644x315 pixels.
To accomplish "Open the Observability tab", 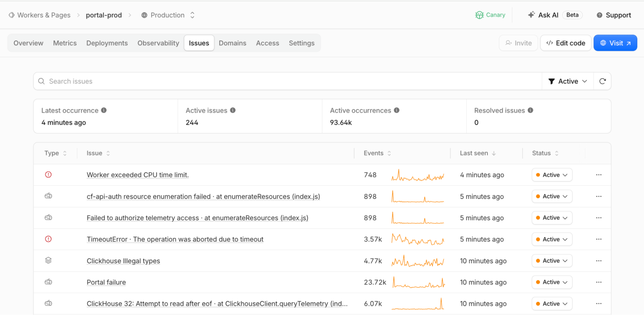I will click(158, 43).
